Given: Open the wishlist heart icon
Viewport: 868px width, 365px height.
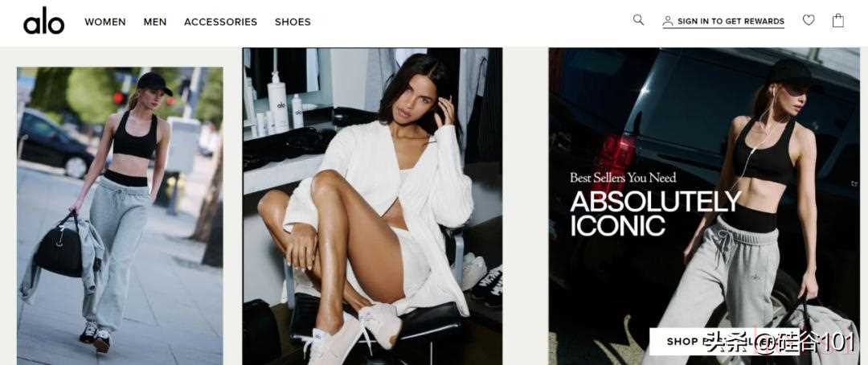Looking at the screenshot, I should (x=809, y=20).
